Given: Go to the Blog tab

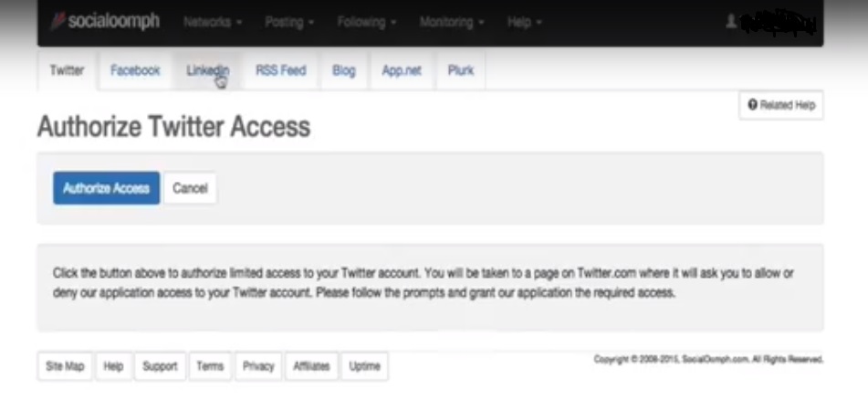Looking at the screenshot, I should (344, 70).
